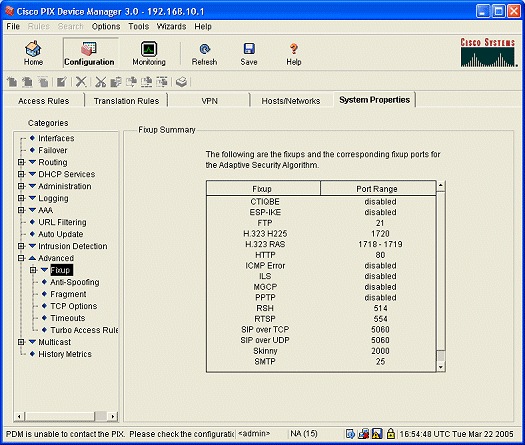Select TCP Options under Advanced

click(74, 306)
